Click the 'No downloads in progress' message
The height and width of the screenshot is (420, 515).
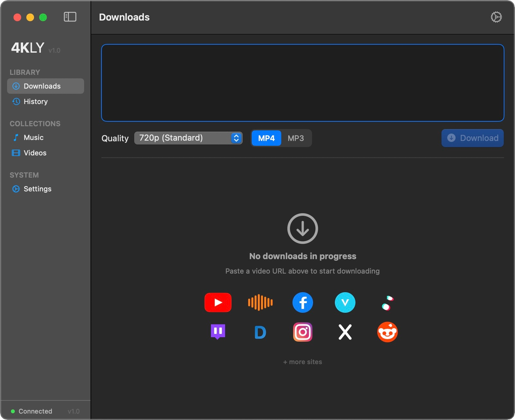click(303, 256)
